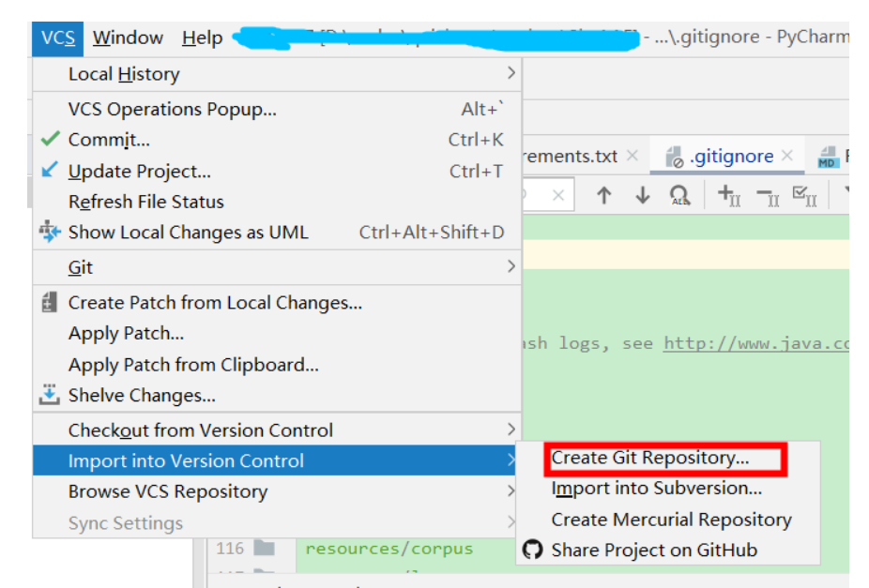Select Create Git Repository
This screenshot has height=588, width=869.
[667, 459]
